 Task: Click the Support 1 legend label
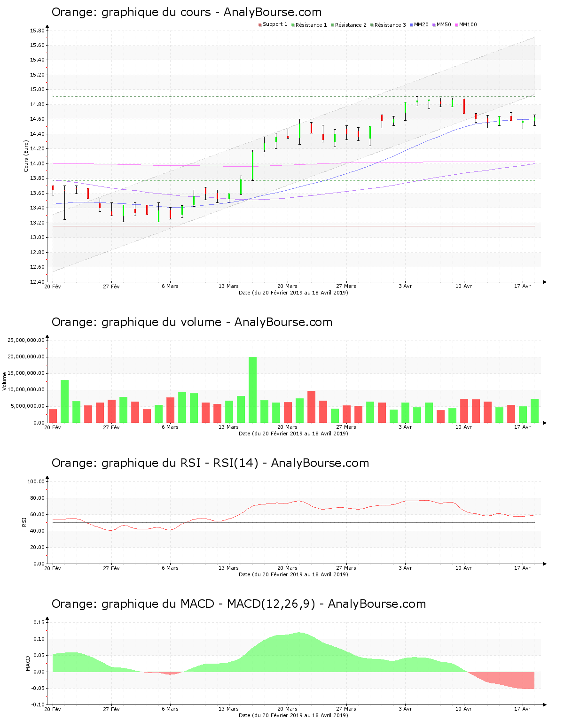click(x=275, y=24)
